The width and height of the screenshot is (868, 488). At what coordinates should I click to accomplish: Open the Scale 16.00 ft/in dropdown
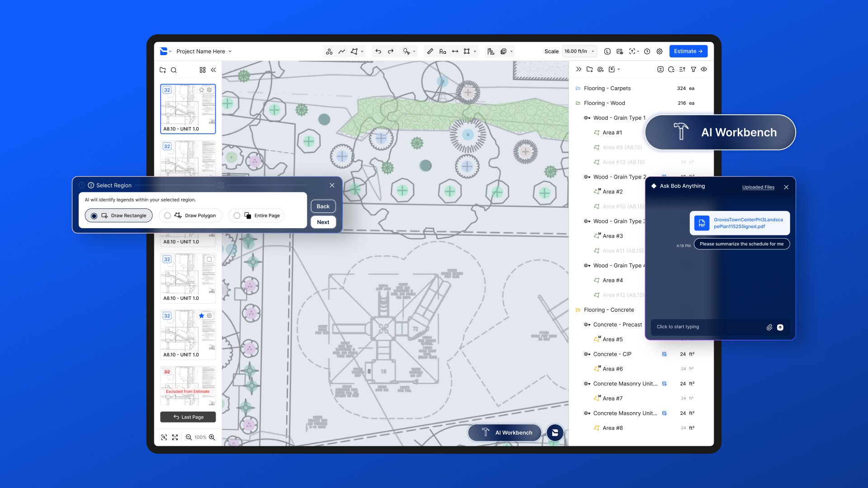[x=579, y=52]
